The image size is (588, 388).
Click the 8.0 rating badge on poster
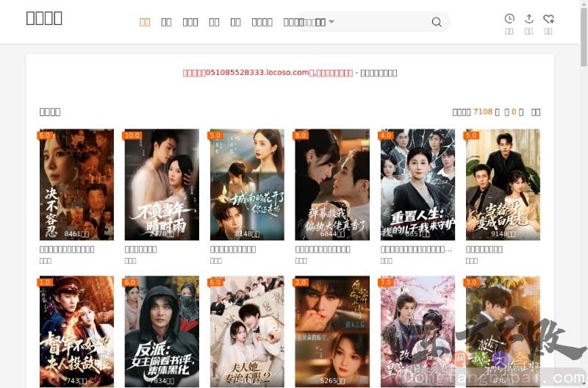click(x=301, y=135)
